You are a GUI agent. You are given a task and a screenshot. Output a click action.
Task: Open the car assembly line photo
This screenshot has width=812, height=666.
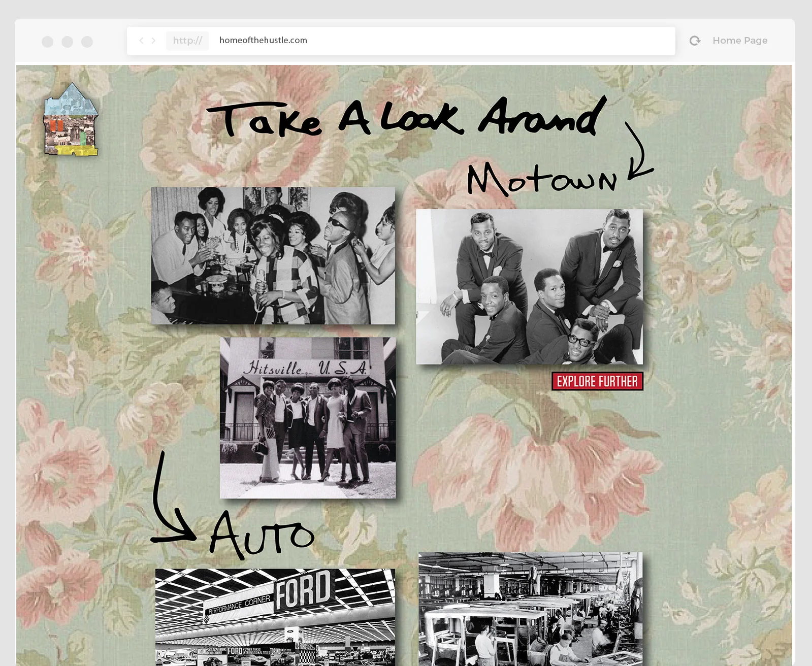[531, 609]
